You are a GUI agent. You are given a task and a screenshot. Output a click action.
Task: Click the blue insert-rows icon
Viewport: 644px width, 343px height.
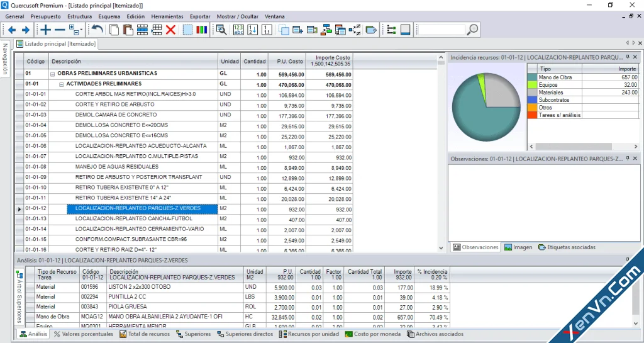pyautogui.click(x=142, y=30)
